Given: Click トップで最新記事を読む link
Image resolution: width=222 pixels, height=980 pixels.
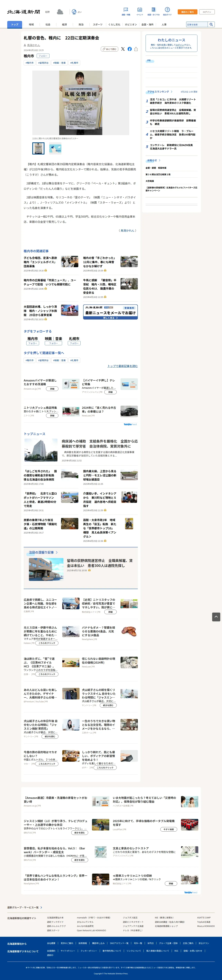Looking at the screenshot, I should [122, 366].
